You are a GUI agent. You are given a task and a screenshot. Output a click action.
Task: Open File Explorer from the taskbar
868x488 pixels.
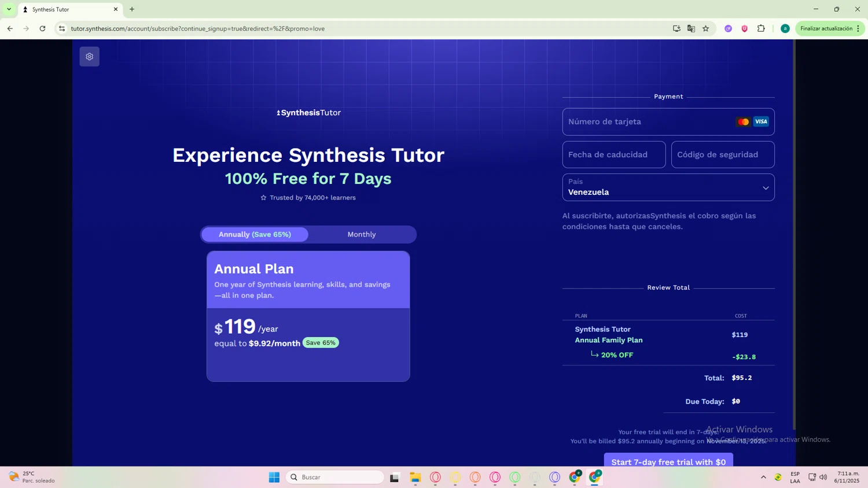(415, 477)
